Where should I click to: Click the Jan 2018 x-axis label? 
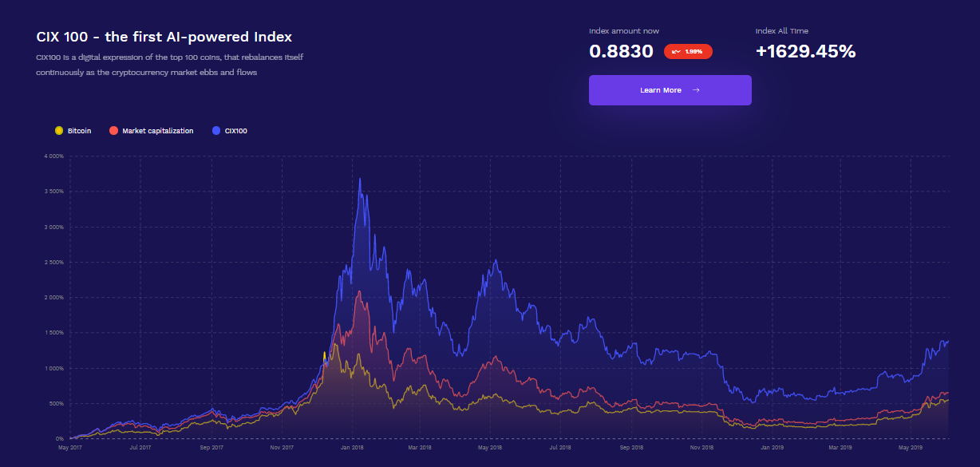tap(352, 448)
